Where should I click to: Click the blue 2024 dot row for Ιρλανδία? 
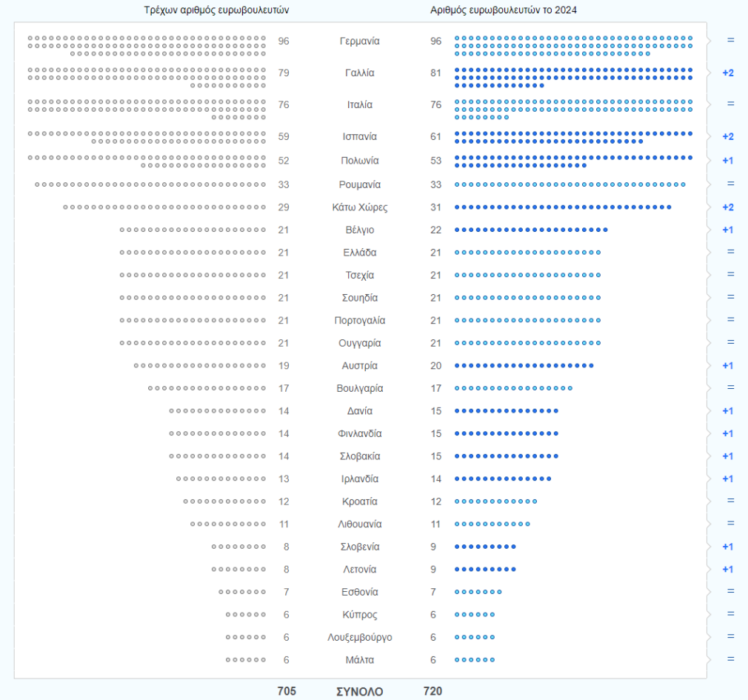click(502, 479)
